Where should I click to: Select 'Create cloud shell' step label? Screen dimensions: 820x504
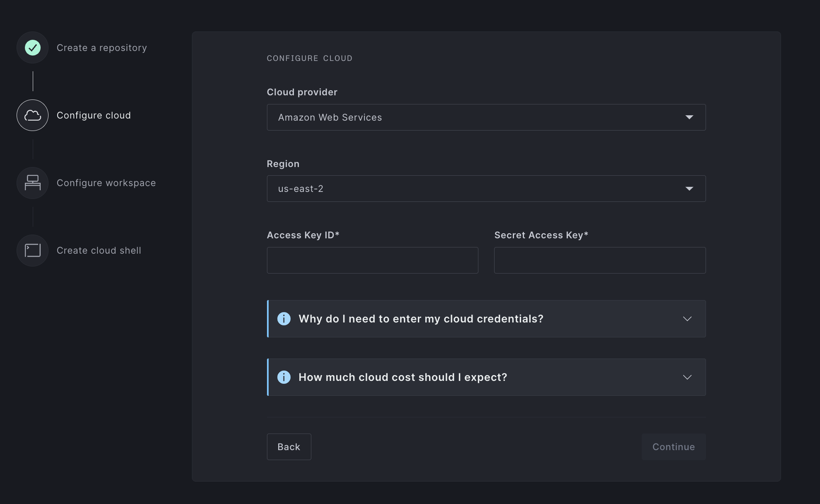(x=99, y=250)
